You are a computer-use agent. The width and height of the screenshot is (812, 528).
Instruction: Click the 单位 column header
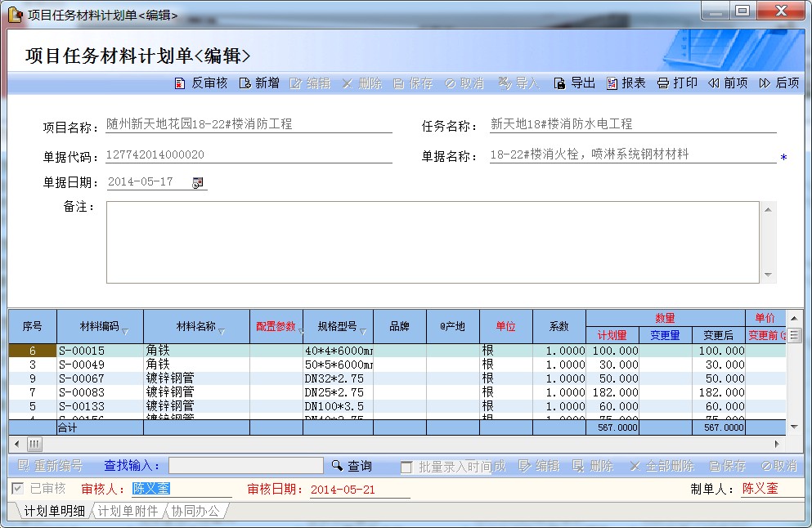[505, 326]
